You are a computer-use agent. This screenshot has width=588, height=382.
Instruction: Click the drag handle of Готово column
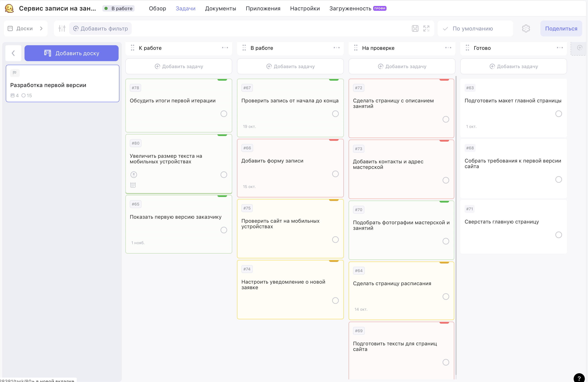467,48
